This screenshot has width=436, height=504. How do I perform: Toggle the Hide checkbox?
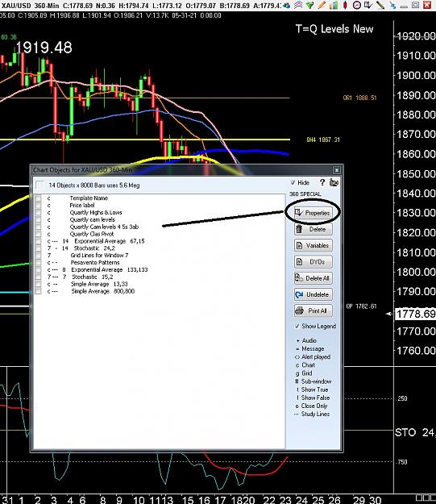pos(293,182)
